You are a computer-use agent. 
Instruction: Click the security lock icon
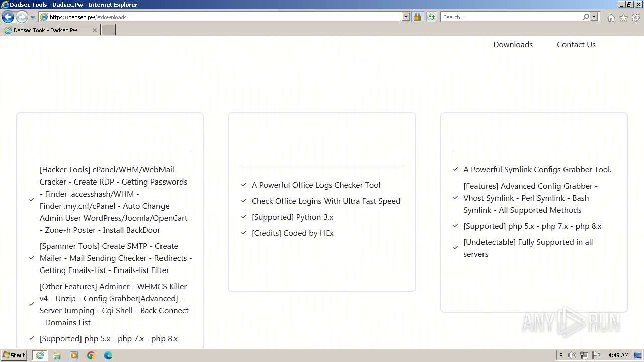417,17
